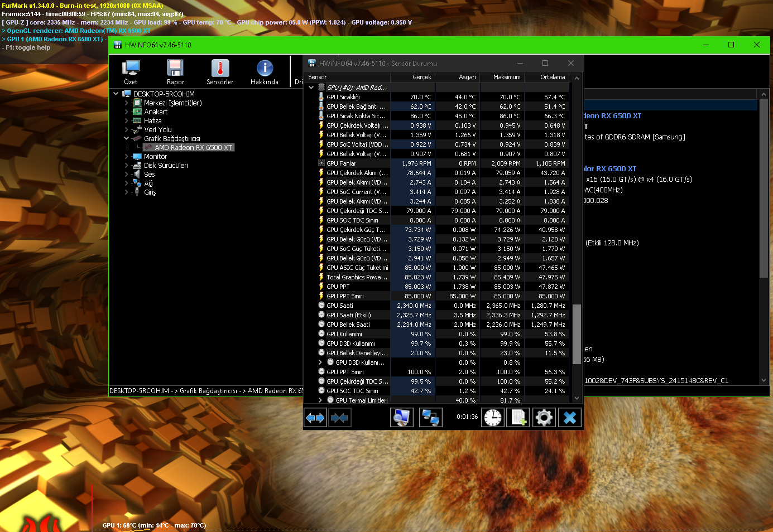This screenshot has height=532, width=773.
Task: Open sensor settings with the gear icon
Action: tap(544, 417)
